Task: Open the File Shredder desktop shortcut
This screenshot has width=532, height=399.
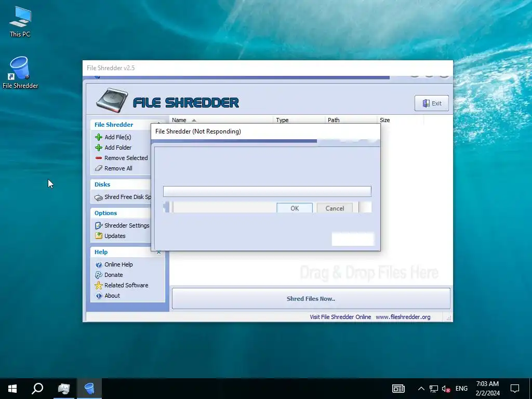Action: (20, 73)
